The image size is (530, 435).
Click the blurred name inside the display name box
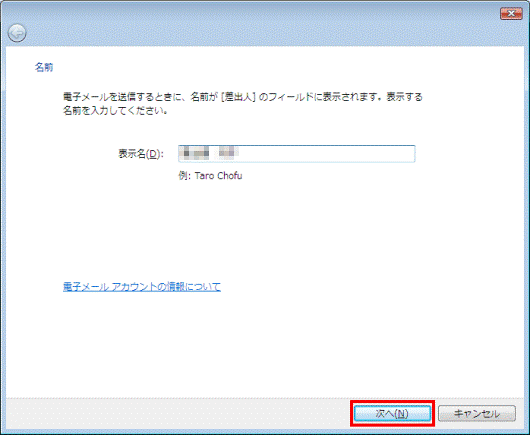tap(209, 153)
